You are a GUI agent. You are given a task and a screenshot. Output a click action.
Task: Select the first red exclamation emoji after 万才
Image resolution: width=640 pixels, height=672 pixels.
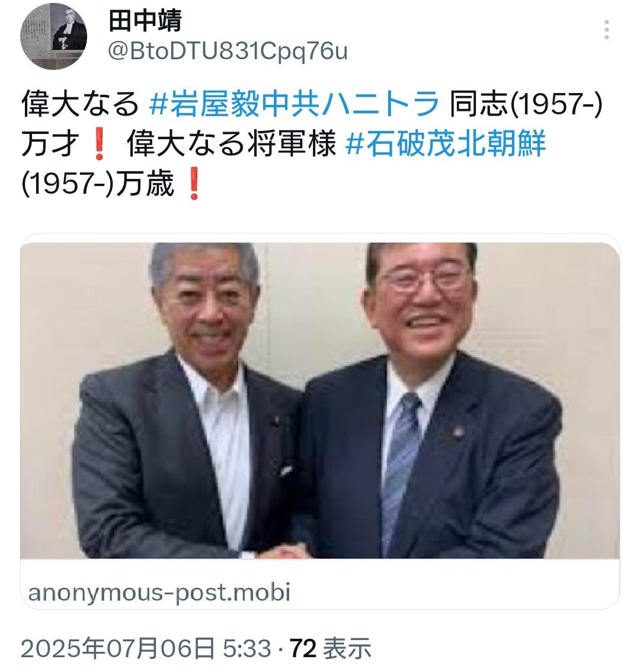point(99,145)
